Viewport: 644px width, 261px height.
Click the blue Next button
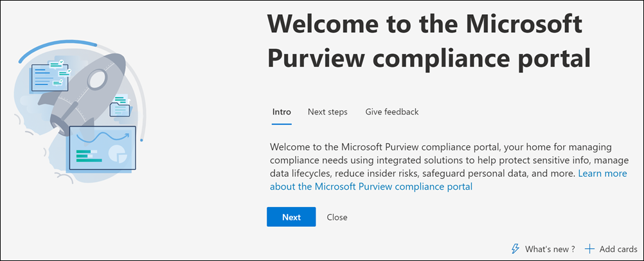click(291, 217)
